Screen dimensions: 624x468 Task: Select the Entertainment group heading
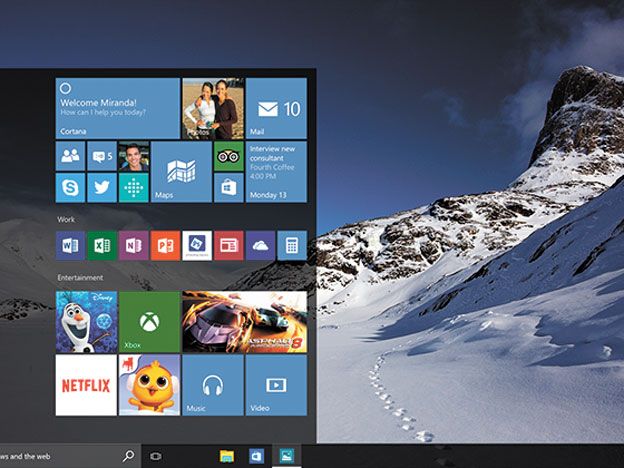pyautogui.click(x=80, y=278)
